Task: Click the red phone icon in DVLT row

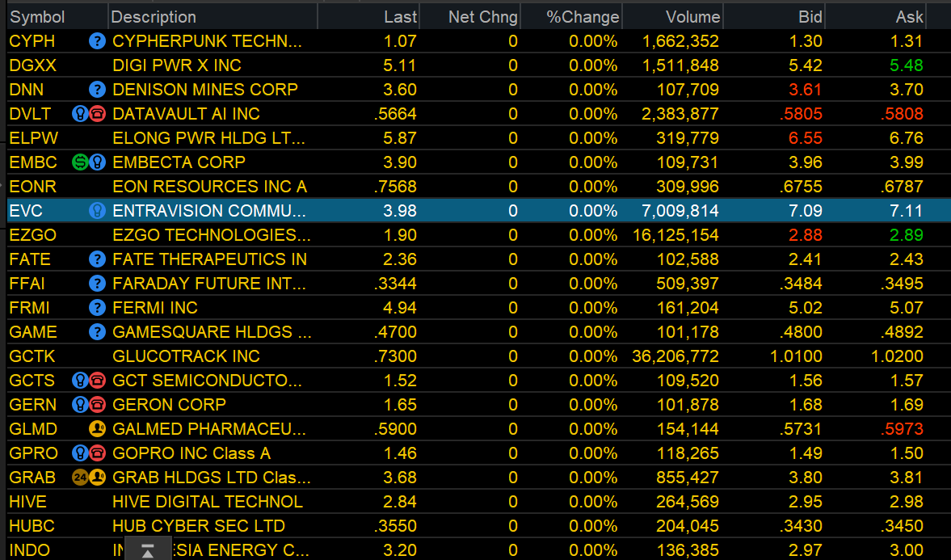Action: coord(97,114)
